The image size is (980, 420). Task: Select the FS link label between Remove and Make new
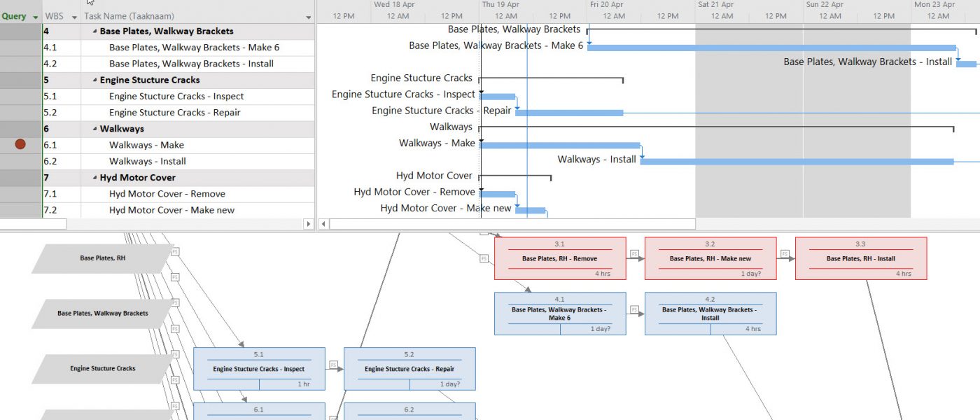pyautogui.click(x=634, y=253)
